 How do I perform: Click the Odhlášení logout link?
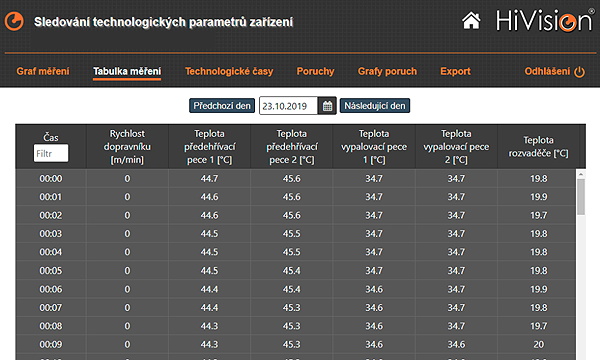tap(547, 71)
